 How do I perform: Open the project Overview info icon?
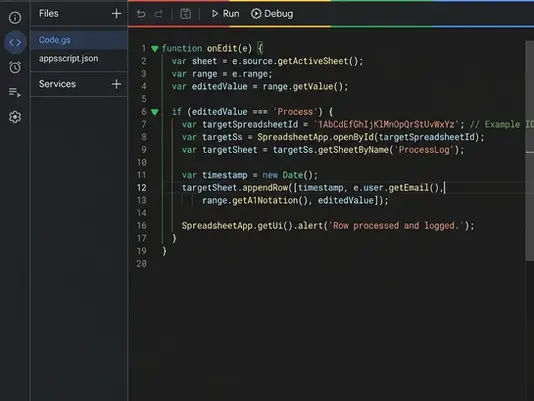point(15,17)
